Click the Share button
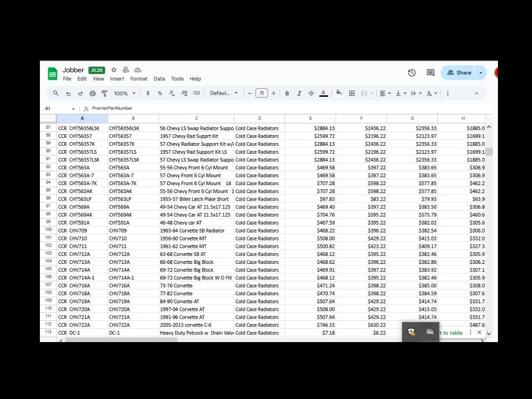 pos(458,72)
